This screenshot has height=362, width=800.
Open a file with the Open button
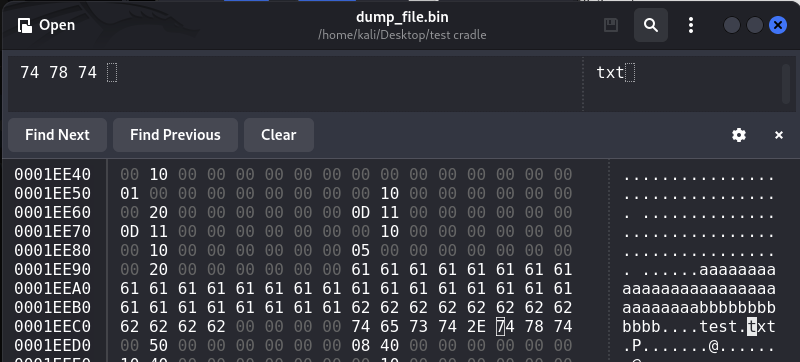pyautogui.click(x=46, y=25)
